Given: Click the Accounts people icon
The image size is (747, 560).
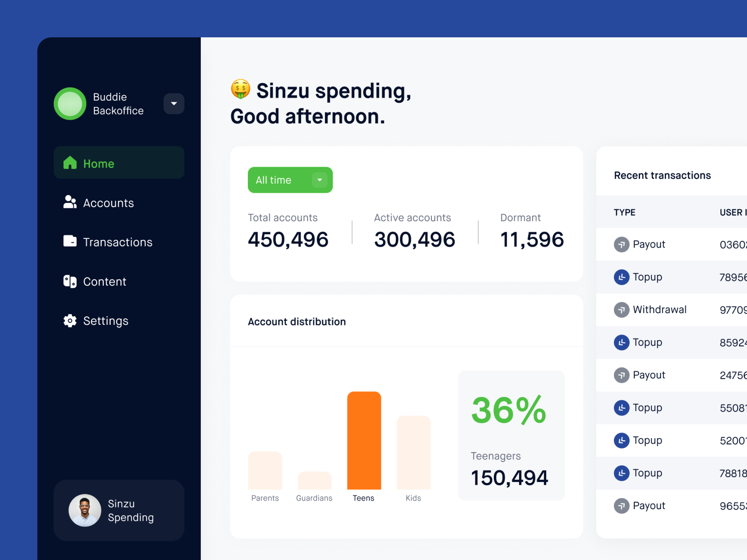Looking at the screenshot, I should [70, 202].
